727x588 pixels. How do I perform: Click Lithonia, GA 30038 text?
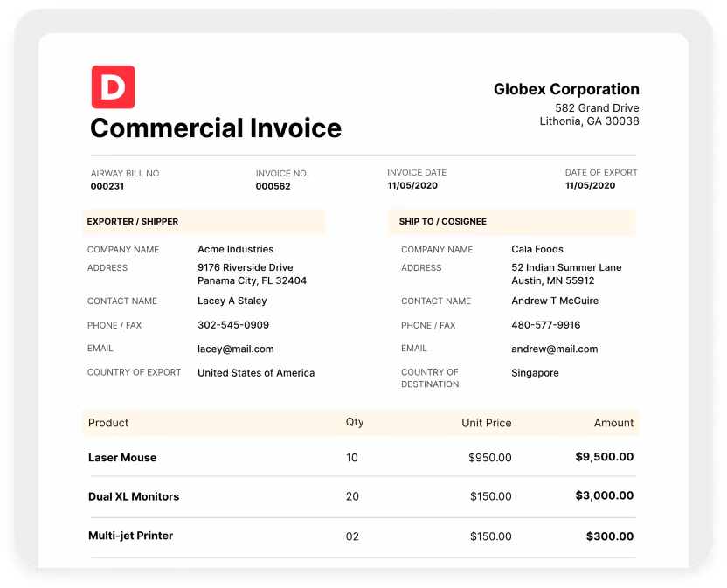589,121
